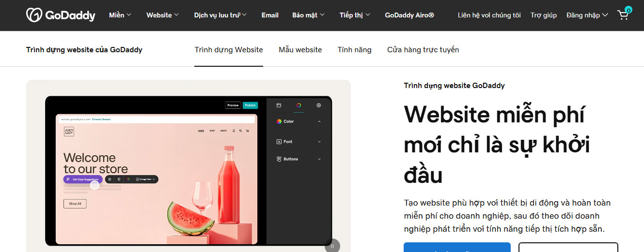Click the Font section's letter icon
644x252 pixels.
click(279, 142)
